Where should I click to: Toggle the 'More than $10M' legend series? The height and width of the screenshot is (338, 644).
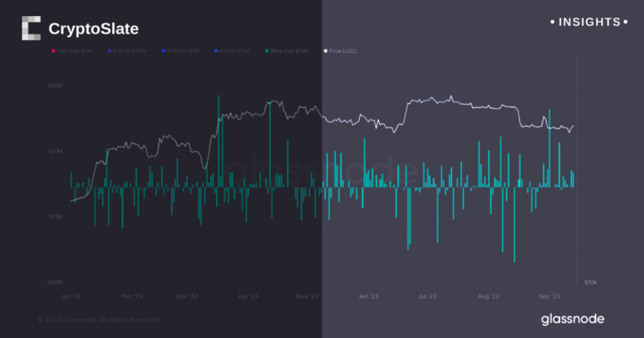tap(287, 51)
